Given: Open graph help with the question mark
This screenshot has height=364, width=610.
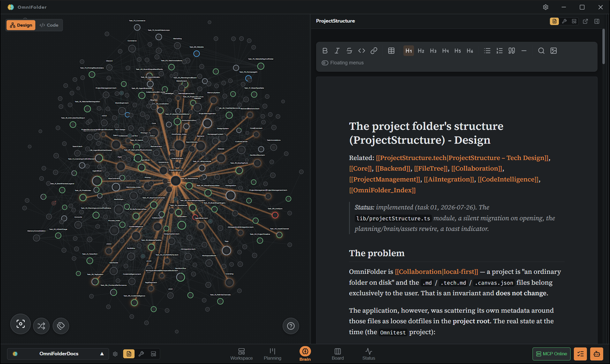Looking at the screenshot, I should 291,326.
